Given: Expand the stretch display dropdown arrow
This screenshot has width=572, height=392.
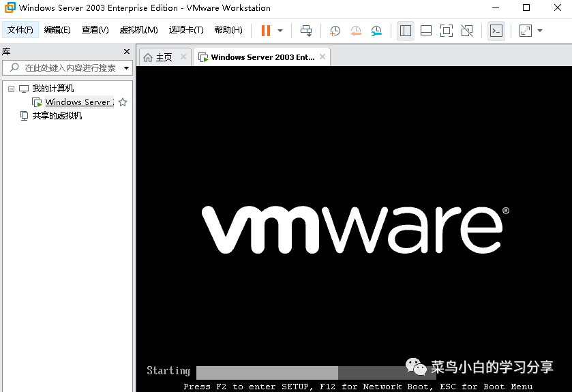Looking at the screenshot, I should click(540, 31).
